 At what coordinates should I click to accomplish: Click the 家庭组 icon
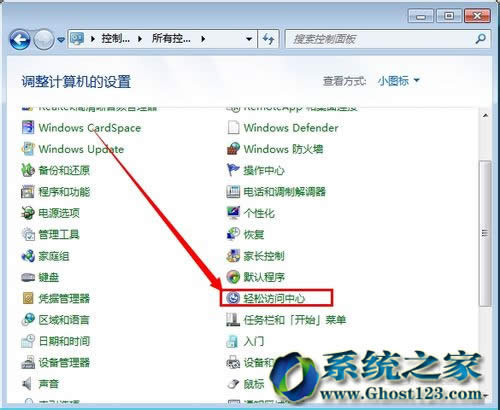(x=28, y=256)
